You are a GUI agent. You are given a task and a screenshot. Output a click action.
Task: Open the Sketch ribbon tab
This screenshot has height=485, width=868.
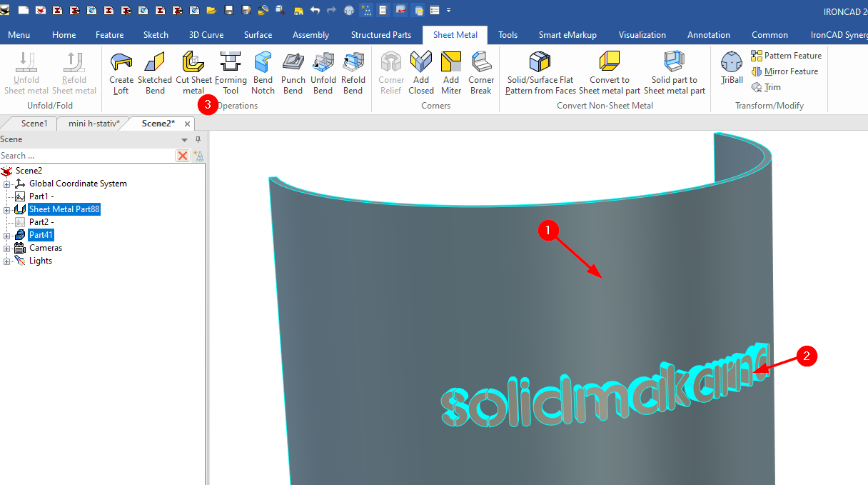click(x=156, y=35)
